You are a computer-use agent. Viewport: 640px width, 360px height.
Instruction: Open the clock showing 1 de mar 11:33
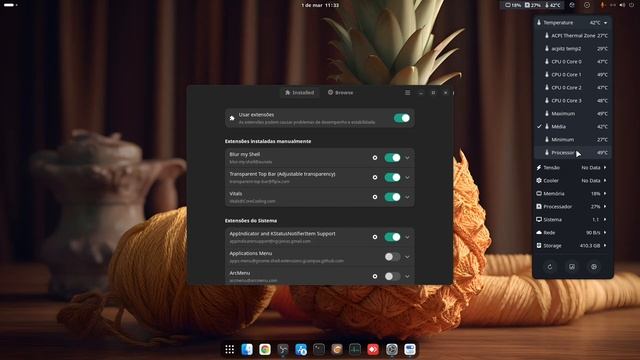point(320,5)
